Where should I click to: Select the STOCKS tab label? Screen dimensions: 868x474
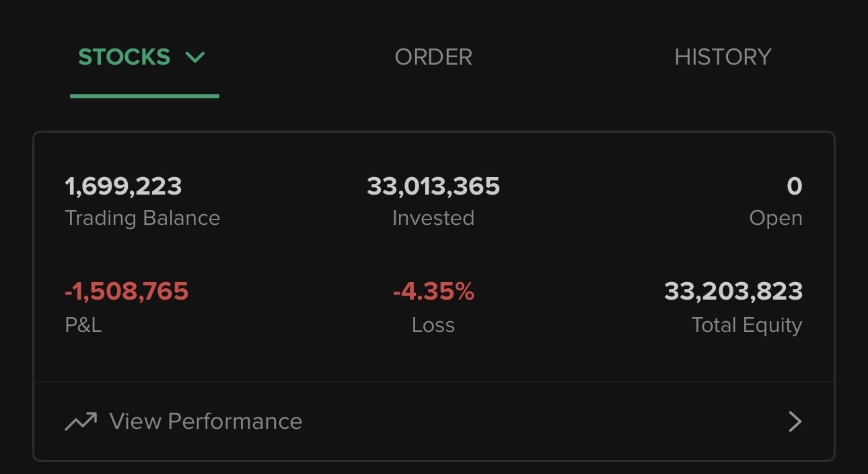point(124,57)
